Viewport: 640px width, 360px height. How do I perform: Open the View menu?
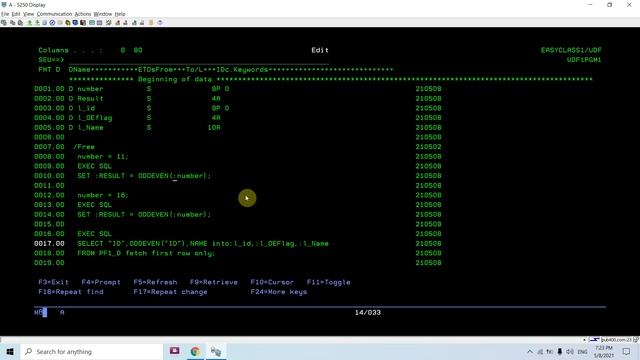click(x=28, y=14)
